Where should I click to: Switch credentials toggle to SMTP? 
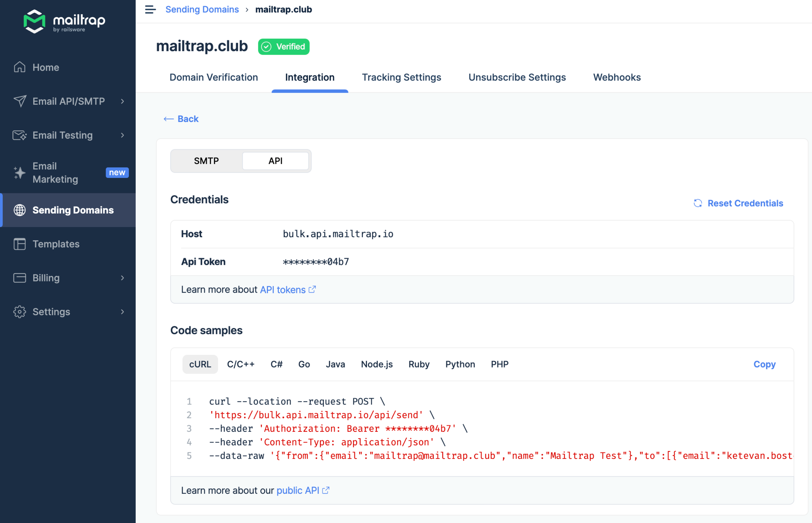[206, 161]
